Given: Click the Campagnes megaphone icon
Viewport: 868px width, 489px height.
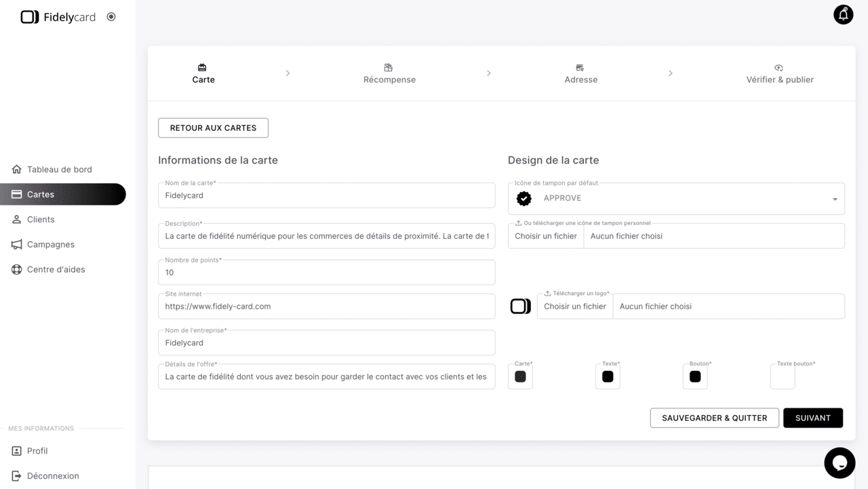Looking at the screenshot, I should coord(17,245).
